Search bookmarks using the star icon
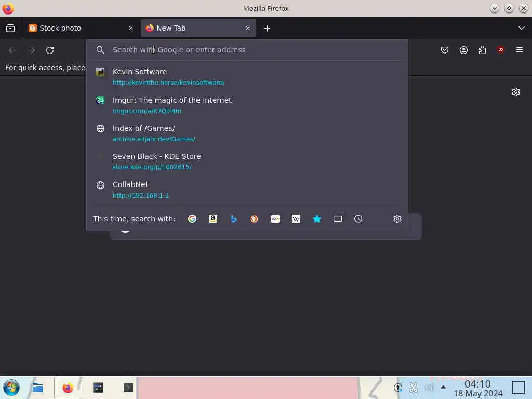Screen dimensions: 532x399 pos(316,219)
